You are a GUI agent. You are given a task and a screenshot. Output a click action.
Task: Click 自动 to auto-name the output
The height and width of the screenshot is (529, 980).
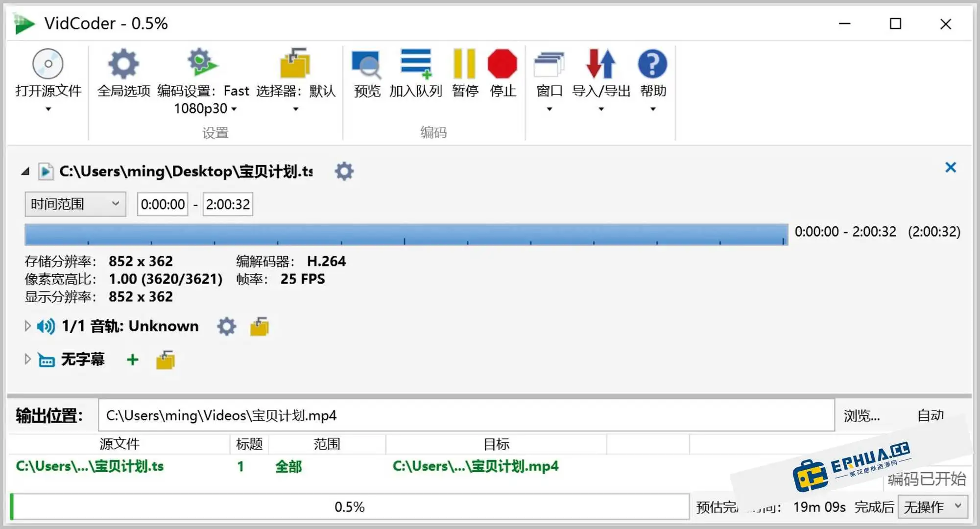[x=930, y=415]
